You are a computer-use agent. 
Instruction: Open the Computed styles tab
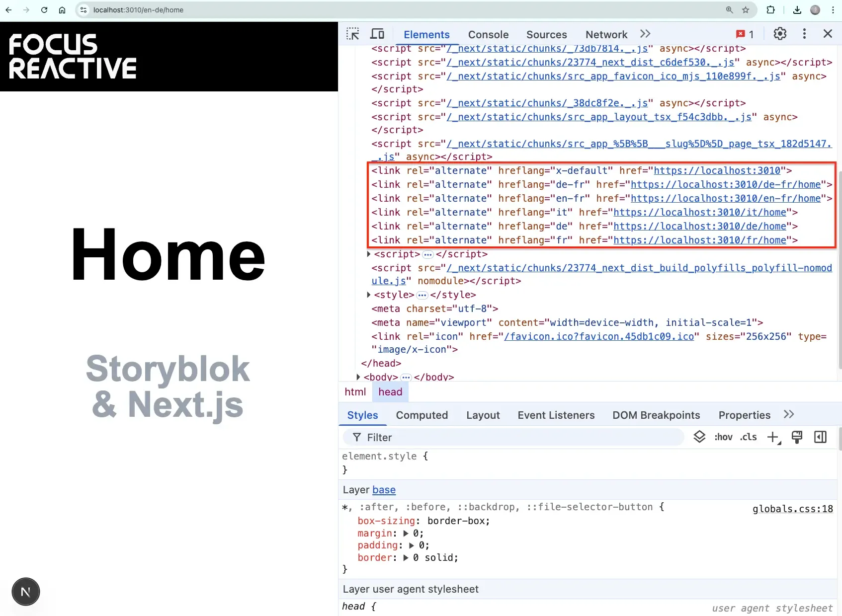421,415
